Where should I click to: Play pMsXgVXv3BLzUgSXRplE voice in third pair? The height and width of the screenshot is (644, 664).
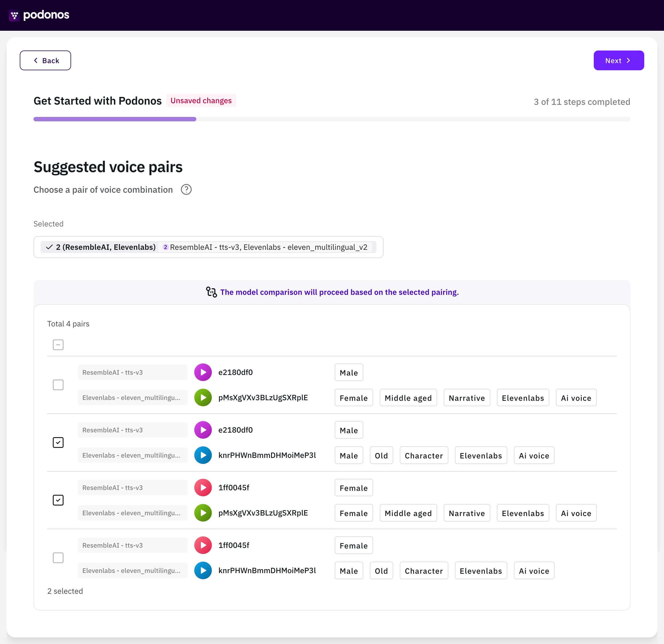tap(203, 513)
